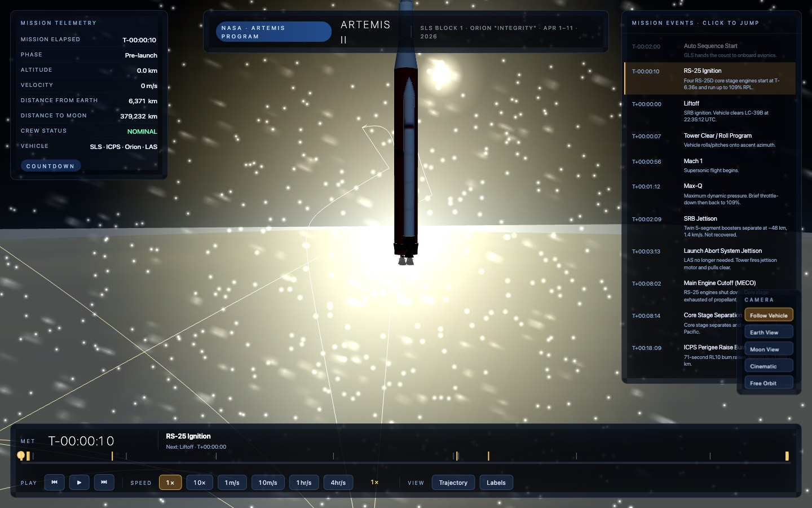Click the "379,232 km" Moon distance value
Image resolution: width=812 pixels, height=508 pixels.
click(x=139, y=116)
